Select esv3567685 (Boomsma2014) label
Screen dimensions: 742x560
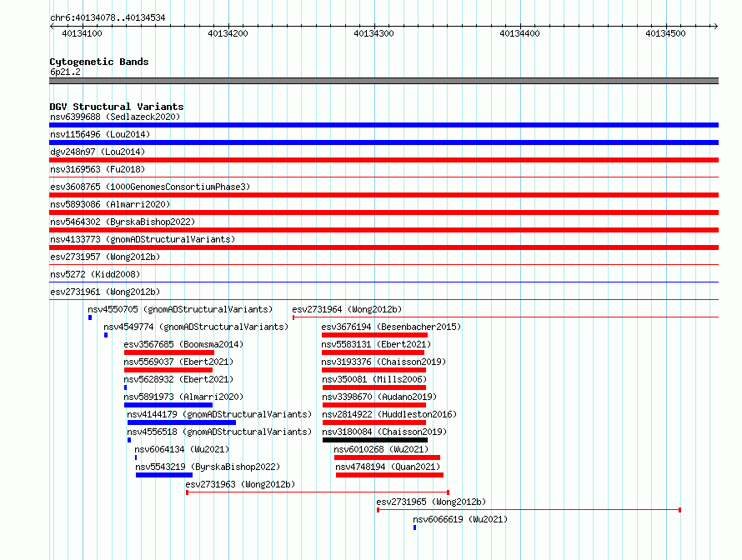pos(183,344)
